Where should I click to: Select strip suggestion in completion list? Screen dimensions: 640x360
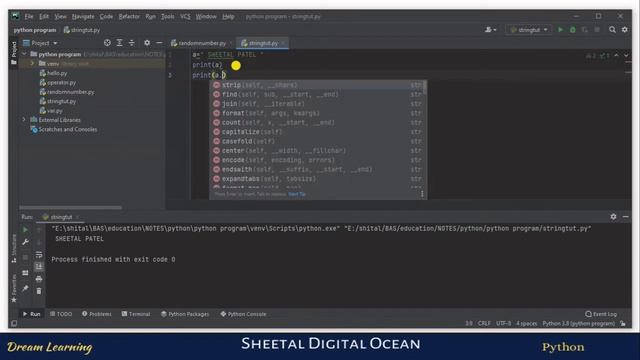318,85
